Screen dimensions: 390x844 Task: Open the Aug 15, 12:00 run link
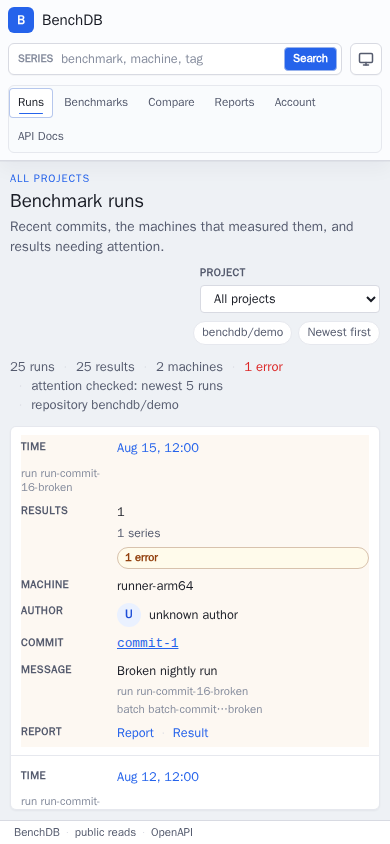click(x=158, y=448)
